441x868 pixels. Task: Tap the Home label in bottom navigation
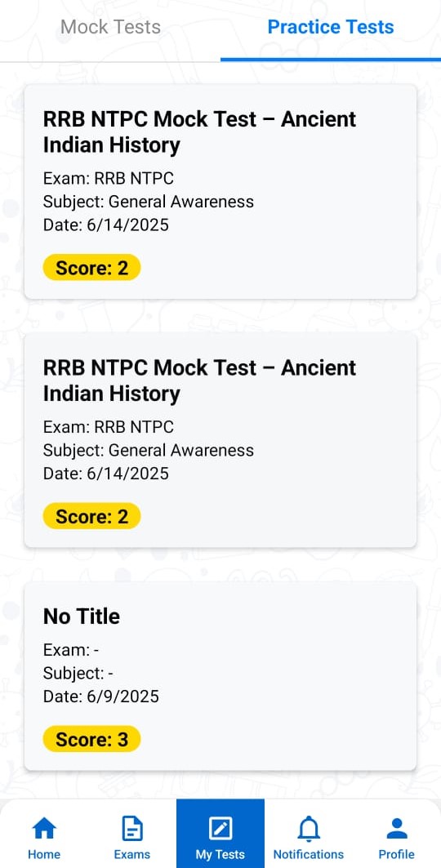pos(44,854)
